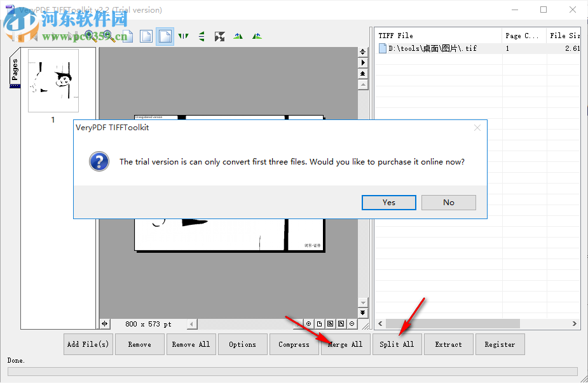Select the Zoom In magnifier tool

coord(90,36)
